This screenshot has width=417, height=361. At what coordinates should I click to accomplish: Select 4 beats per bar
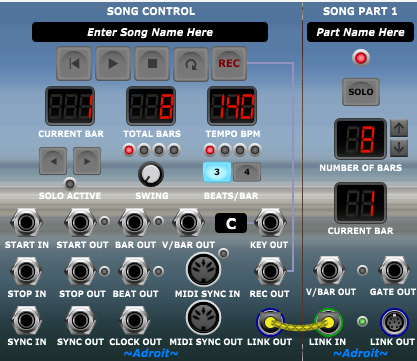click(247, 172)
